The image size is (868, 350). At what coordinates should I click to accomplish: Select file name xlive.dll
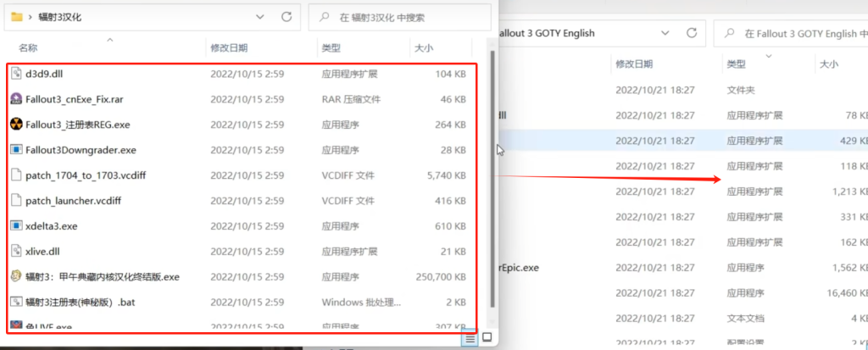tap(42, 252)
